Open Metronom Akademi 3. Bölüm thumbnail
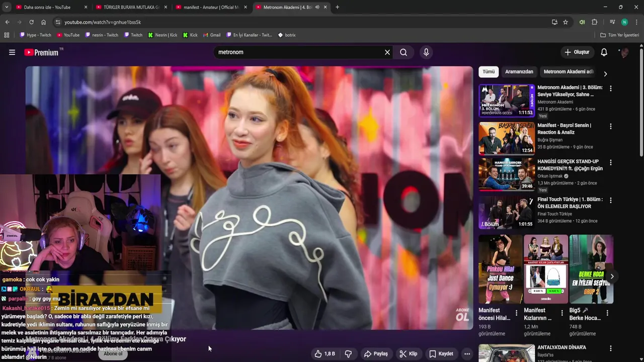 pyautogui.click(x=507, y=100)
